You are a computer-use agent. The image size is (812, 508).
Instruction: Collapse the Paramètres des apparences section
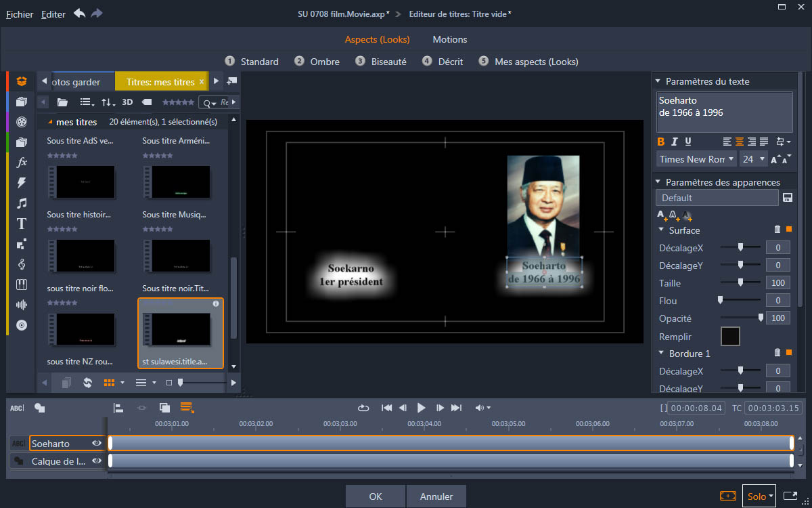658,182
